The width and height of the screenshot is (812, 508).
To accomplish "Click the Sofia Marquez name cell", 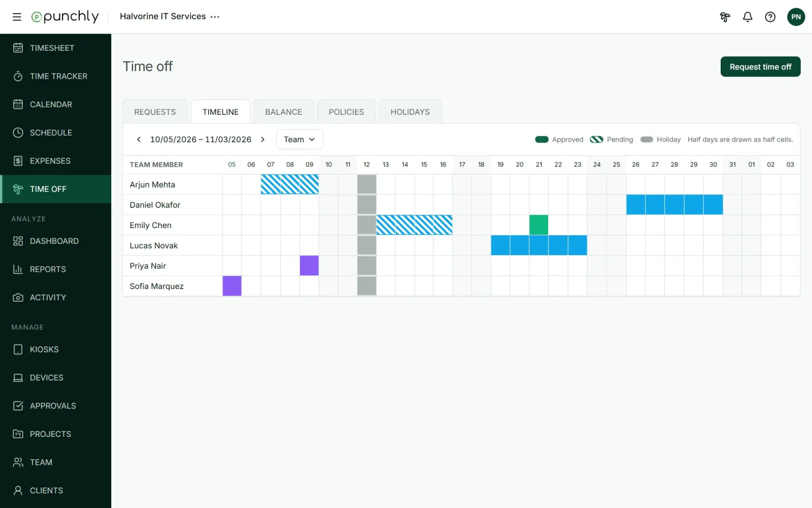I will 173,286.
